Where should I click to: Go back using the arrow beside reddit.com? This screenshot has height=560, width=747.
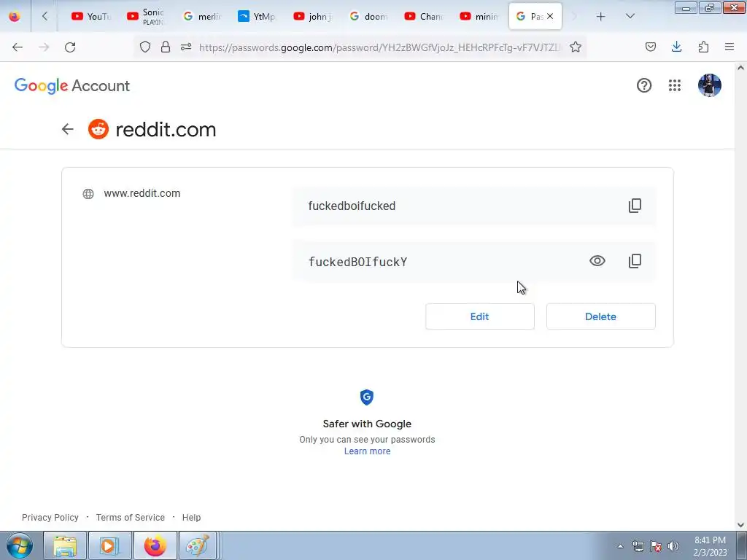68,129
